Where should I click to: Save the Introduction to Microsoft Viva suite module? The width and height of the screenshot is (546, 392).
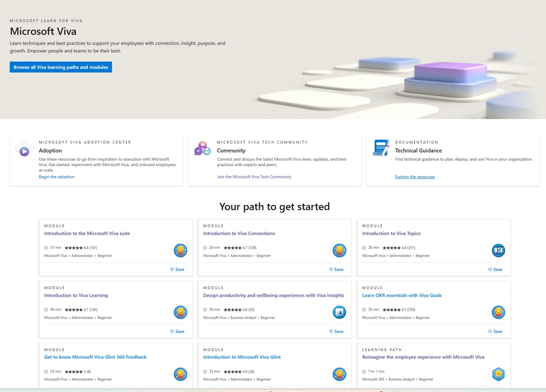tap(177, 270)
